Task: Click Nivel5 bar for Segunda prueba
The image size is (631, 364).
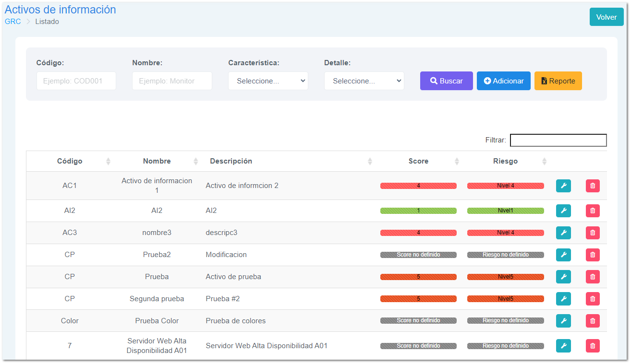Action: click(506, 299)
